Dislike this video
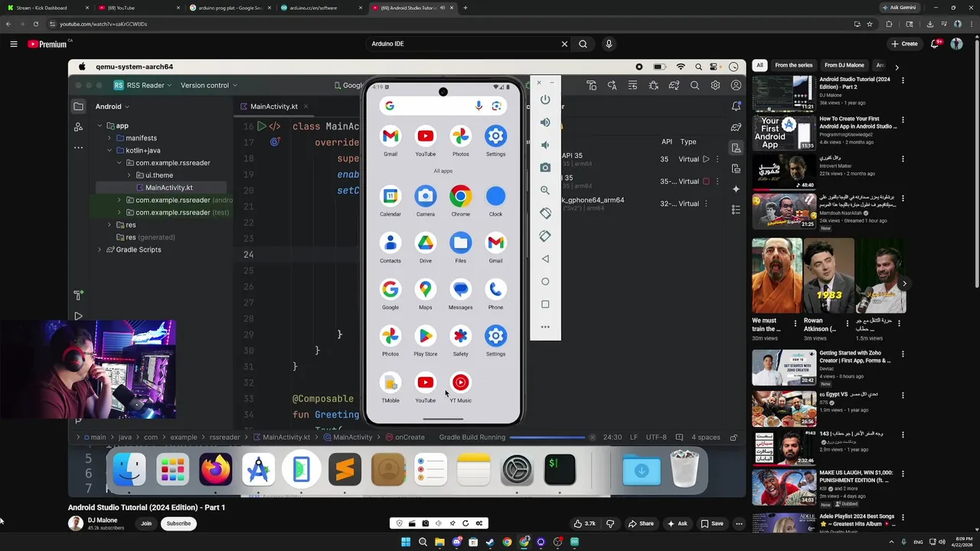The height and width of the screenshot is (551, 980). (610, 523)
